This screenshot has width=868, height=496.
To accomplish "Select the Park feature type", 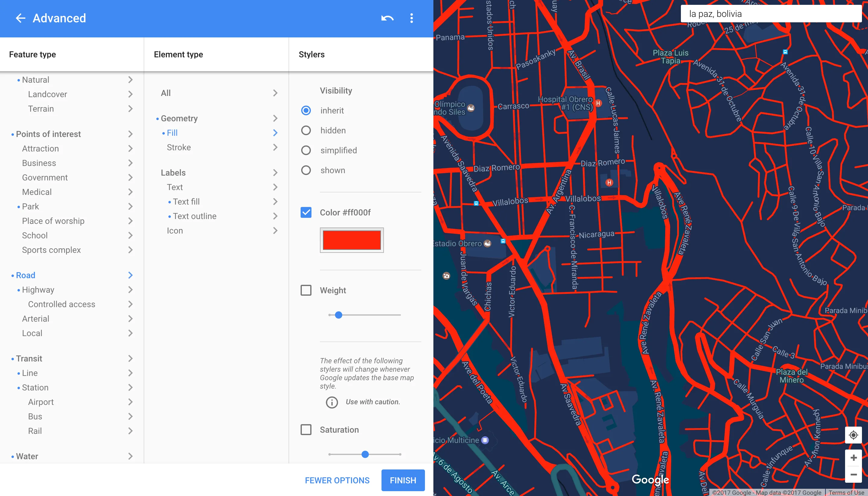I will [x=30, y=206].
